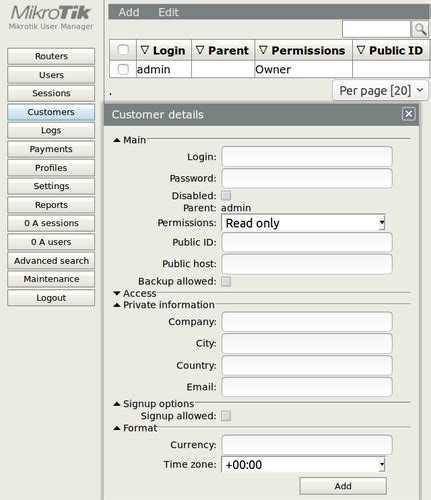Collapse the Private information section
431x500 pixels.
117,305
